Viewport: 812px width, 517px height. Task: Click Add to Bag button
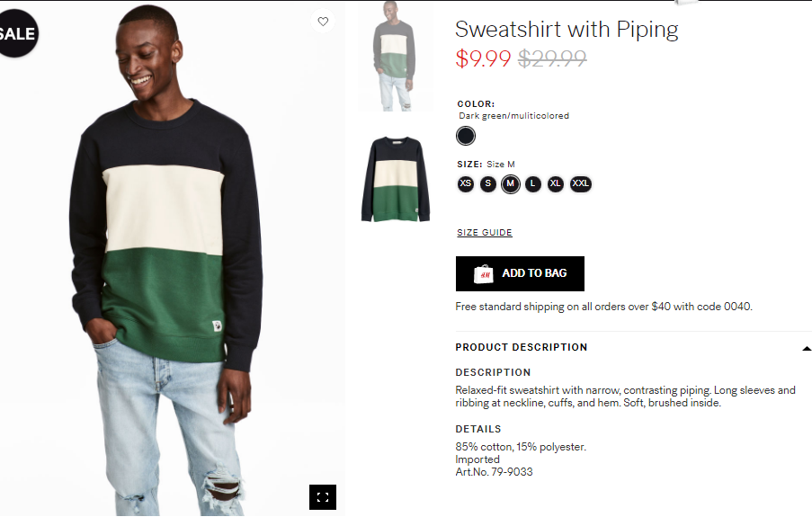point(520,273)
